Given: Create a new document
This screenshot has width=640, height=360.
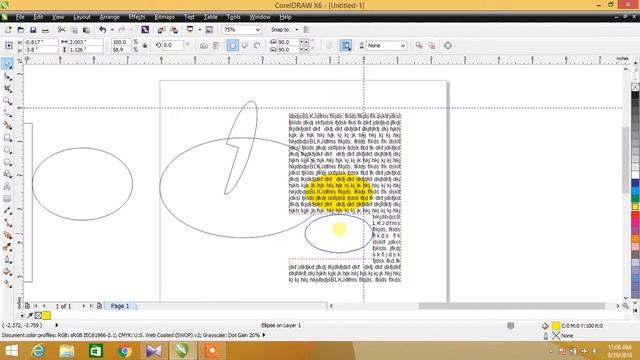Looking at the screenshot, I should (x=8, y=30).
